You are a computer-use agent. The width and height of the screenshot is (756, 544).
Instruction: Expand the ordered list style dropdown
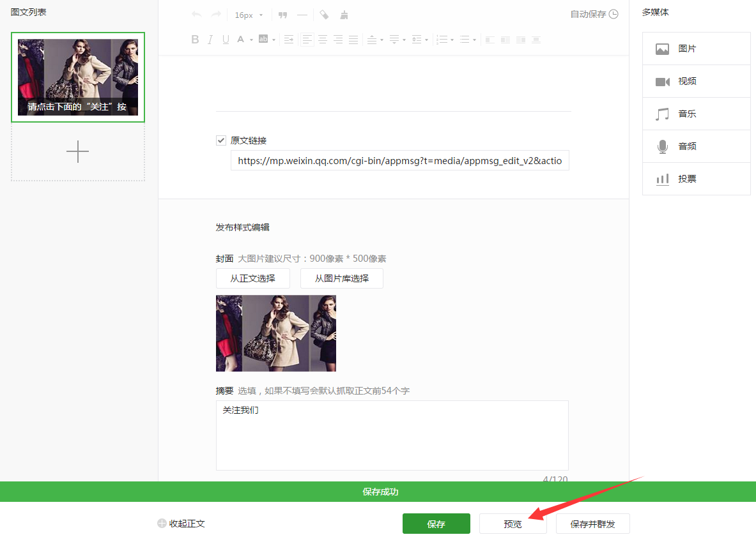[452, 40]
